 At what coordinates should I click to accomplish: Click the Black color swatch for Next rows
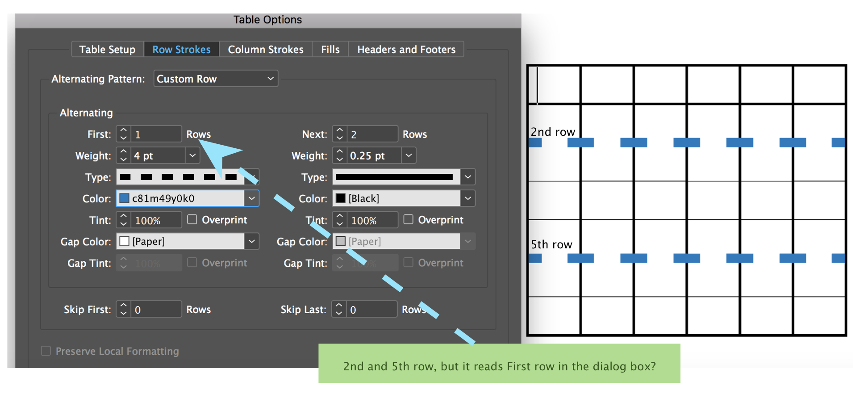pos(341,198)
